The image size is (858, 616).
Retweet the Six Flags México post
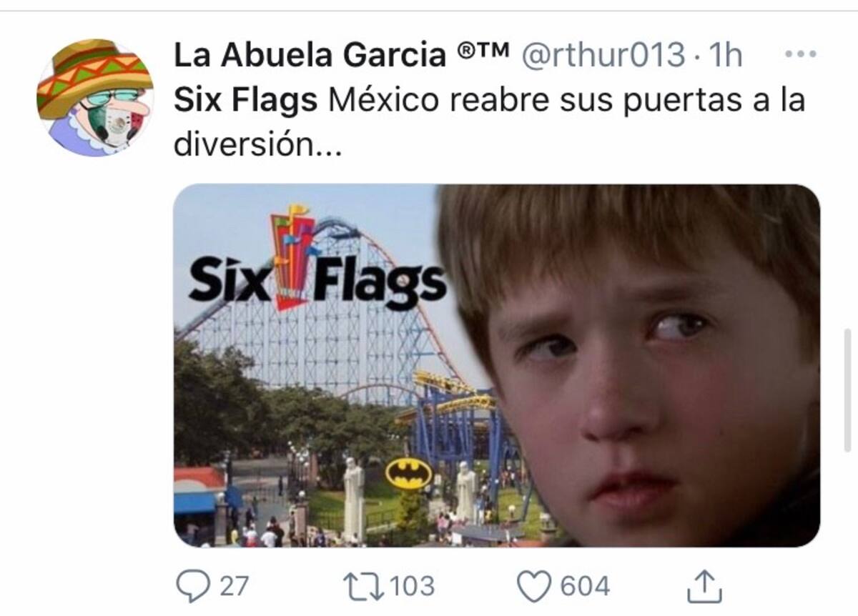[360, 587]
